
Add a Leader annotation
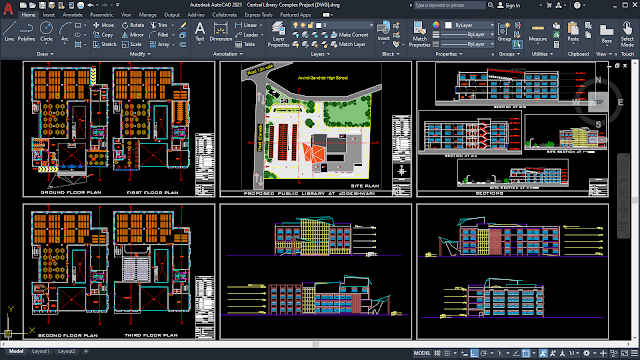click(x=247, y=35)
